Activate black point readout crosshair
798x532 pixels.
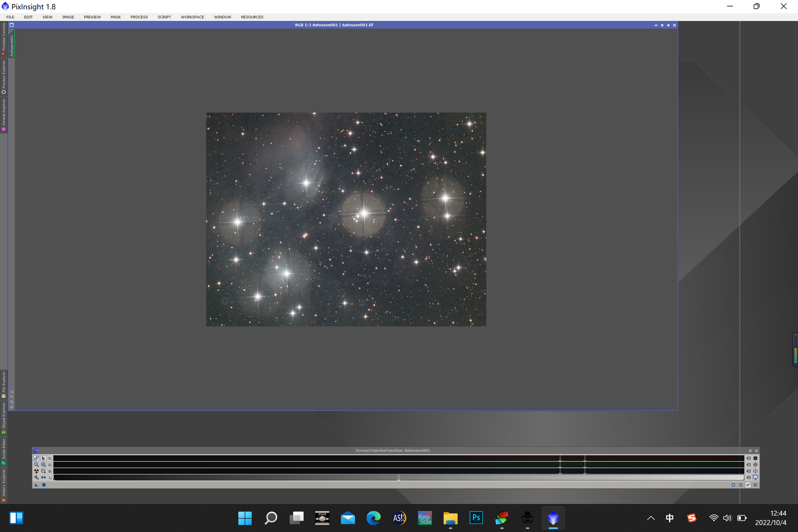756,459
